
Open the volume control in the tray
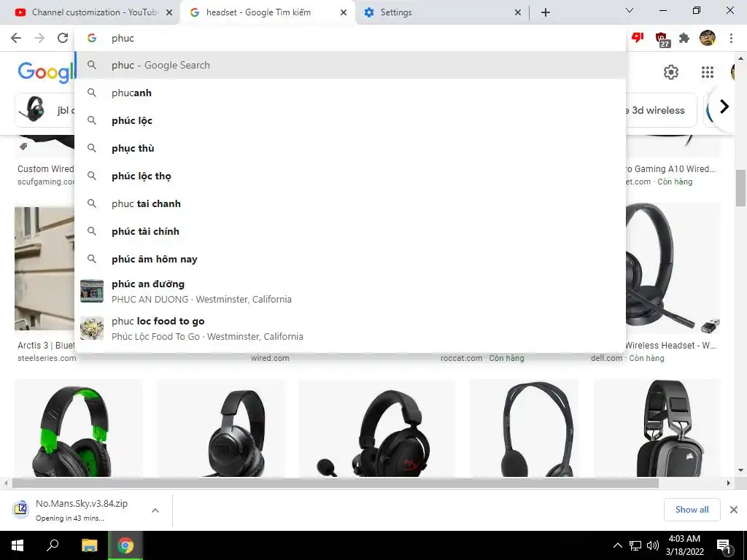[653, 545]
